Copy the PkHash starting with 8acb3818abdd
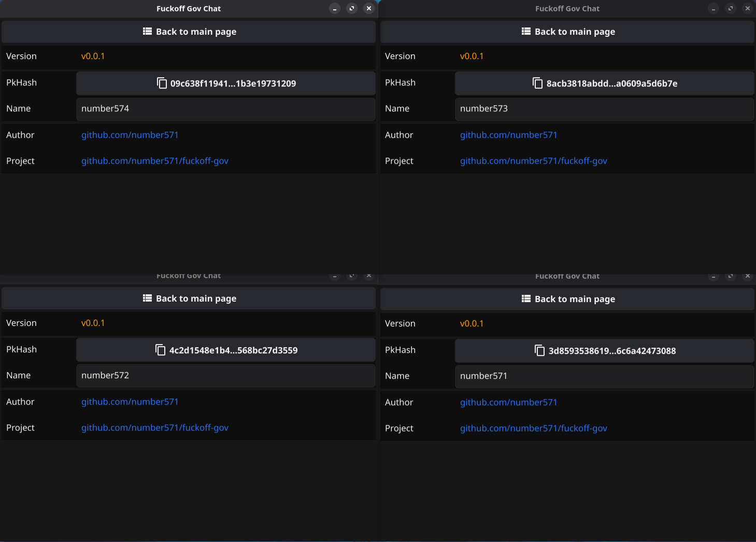The image size is (756, 542). tap(604, 83)
